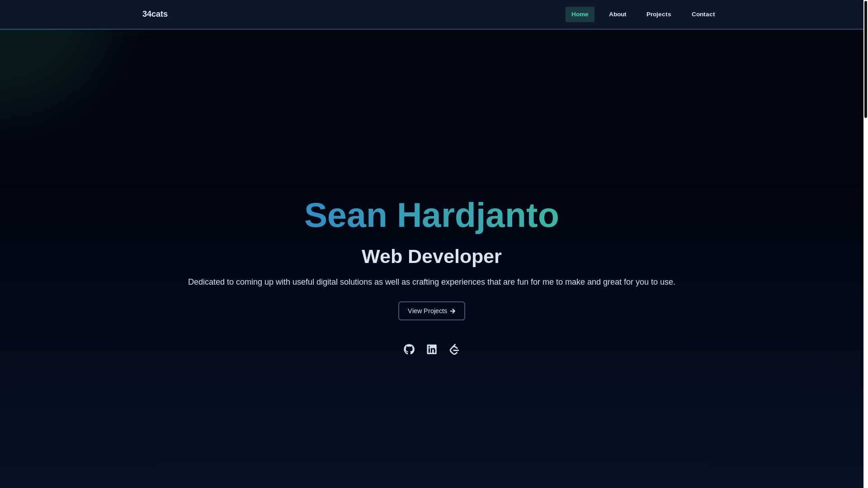
Task: Open the GitHub profile icon
Action: pos(409,349)
